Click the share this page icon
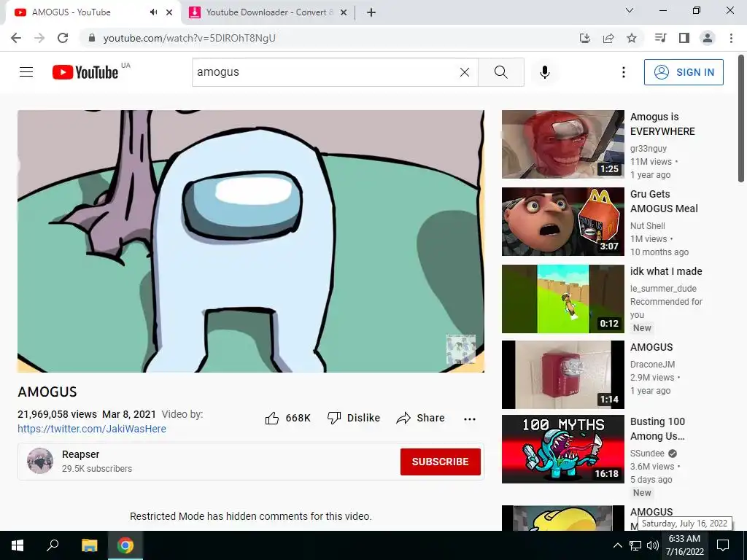 click(608, 38)
